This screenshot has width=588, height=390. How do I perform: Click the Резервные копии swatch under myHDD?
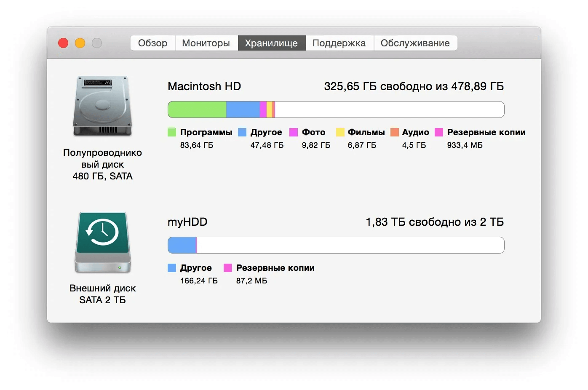(228, 268)
